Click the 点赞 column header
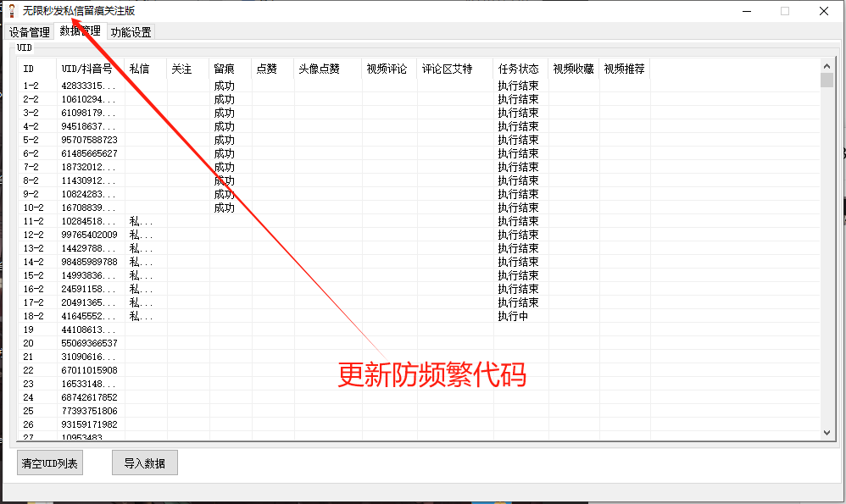Viewport: 846px width, 504px height. coord(269,69)
